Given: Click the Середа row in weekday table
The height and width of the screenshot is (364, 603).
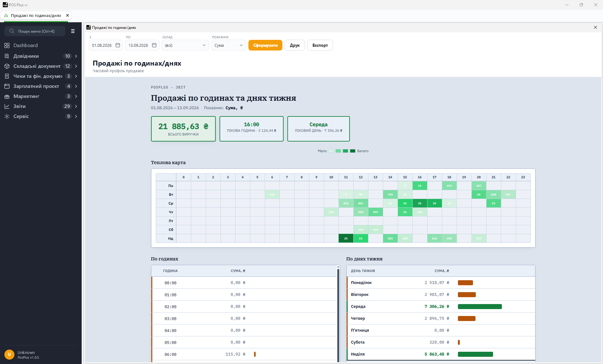Looking at the screenshot, I should point(441,307).
